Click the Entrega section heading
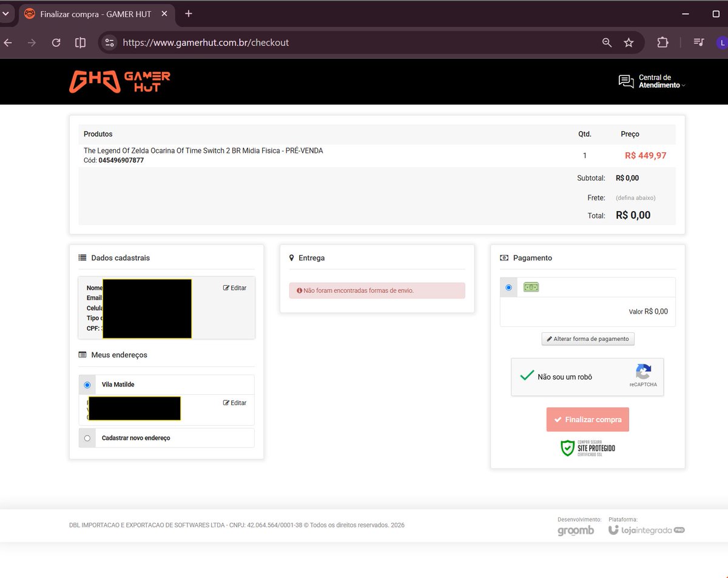Screen dimensions: 728x578 pyautogui.click(x=311, y=258)
